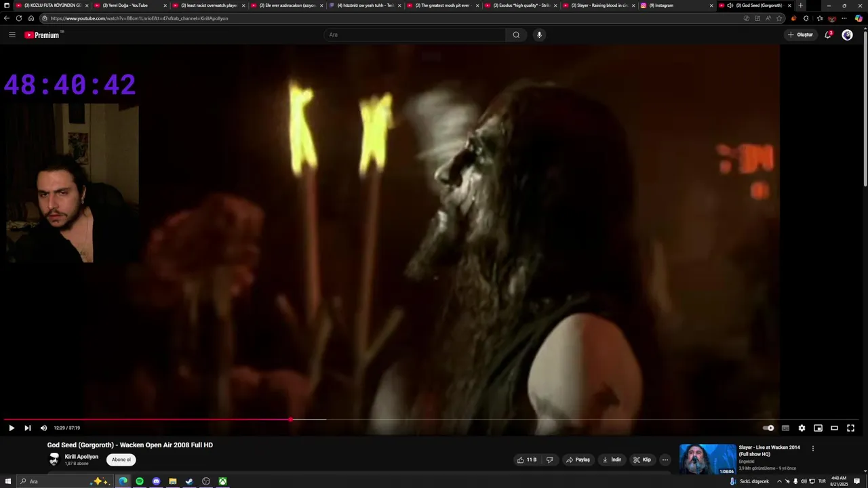
Task: Open Spotify from the taskbar
Action: [140, 481]
